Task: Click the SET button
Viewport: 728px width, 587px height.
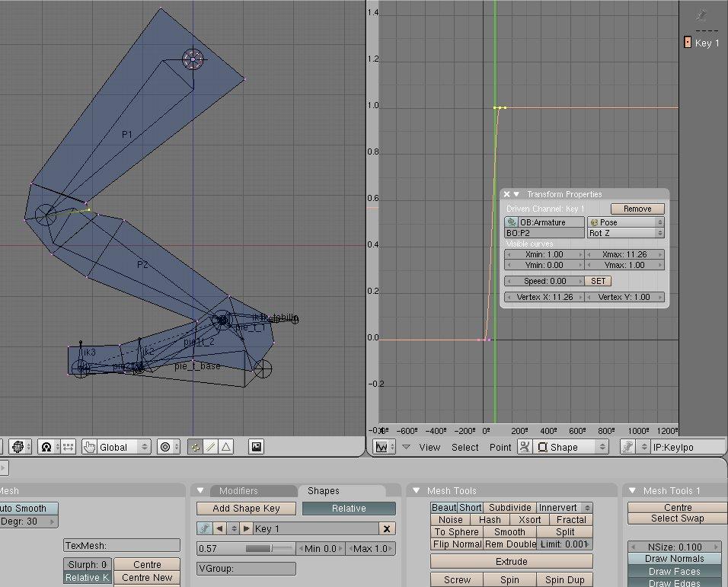Action: coord(598,281)
